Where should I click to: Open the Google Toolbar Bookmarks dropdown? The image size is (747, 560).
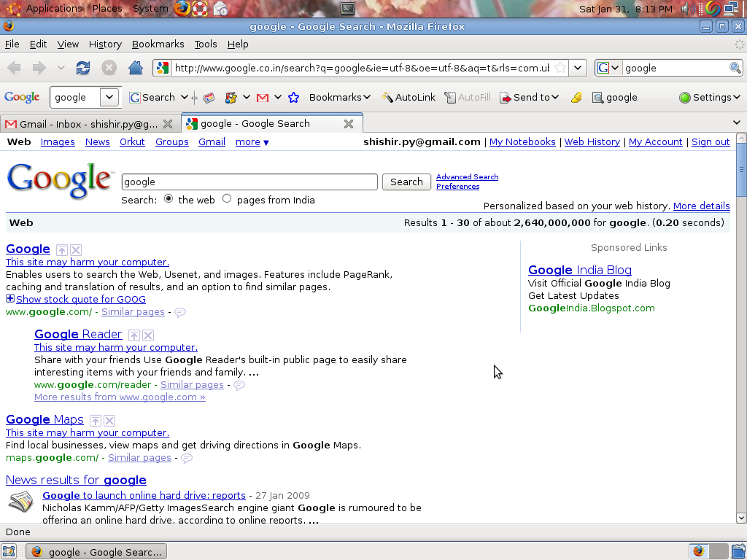click(340, 98)
